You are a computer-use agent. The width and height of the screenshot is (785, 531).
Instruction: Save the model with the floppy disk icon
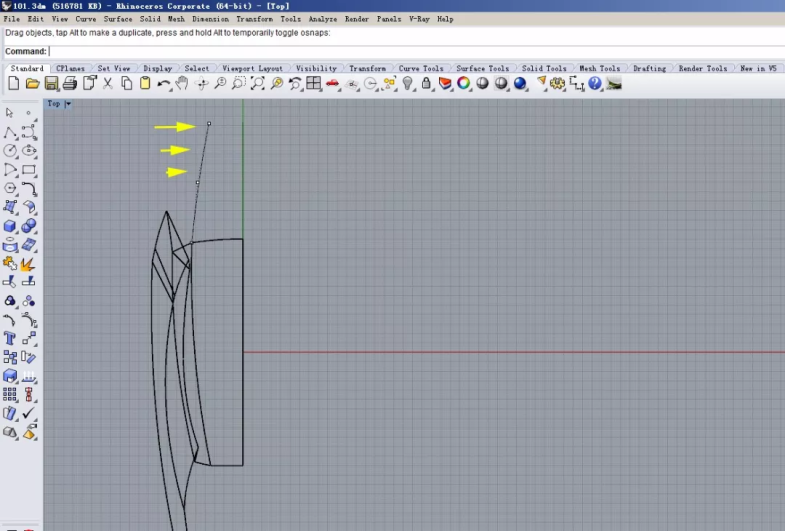pyautogui.click(x=51, y=84)
